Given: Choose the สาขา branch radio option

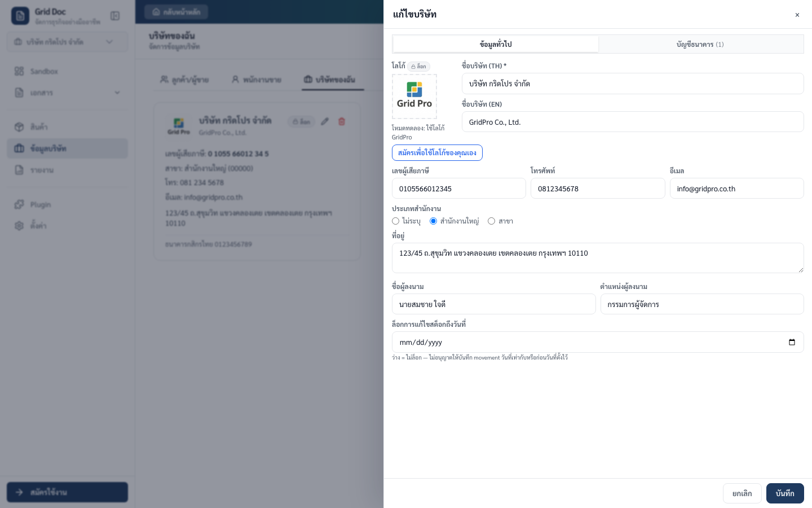Looking at the screenshot, I should point(492,221).
